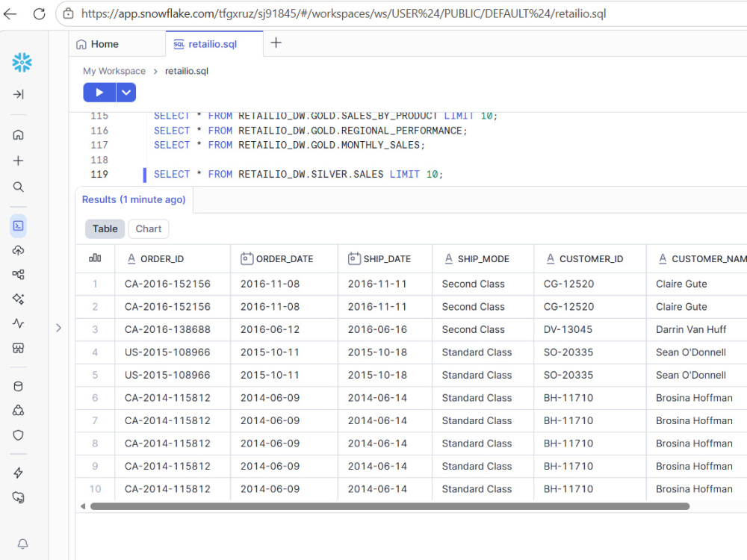Click the Second Class cell in row 3

[483, 329]
